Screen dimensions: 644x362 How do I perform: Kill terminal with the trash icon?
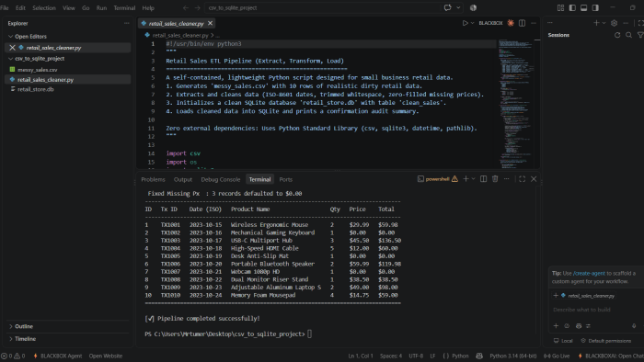(x=495, y=179)
